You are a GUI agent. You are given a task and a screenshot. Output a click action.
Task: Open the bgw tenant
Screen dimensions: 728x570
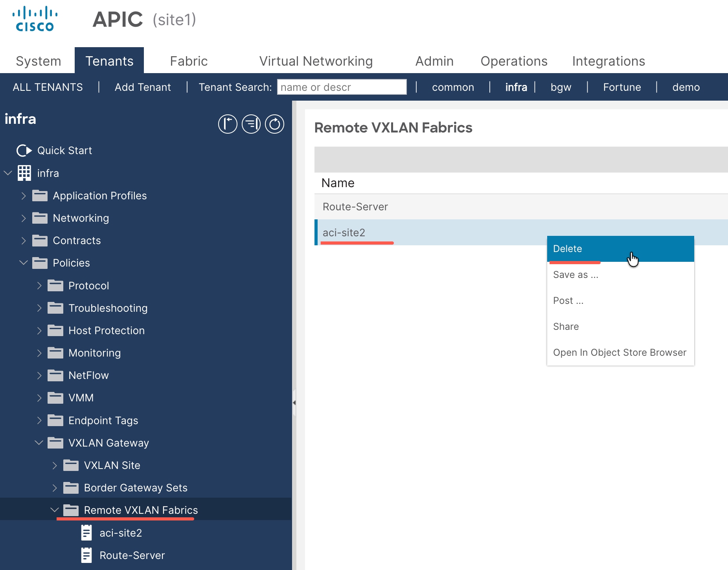tap(561, 87)
